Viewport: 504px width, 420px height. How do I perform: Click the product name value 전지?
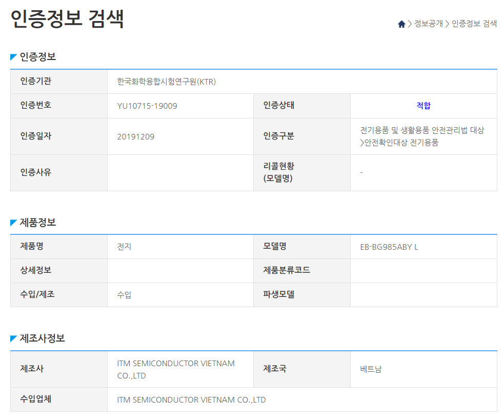[124, 247]
